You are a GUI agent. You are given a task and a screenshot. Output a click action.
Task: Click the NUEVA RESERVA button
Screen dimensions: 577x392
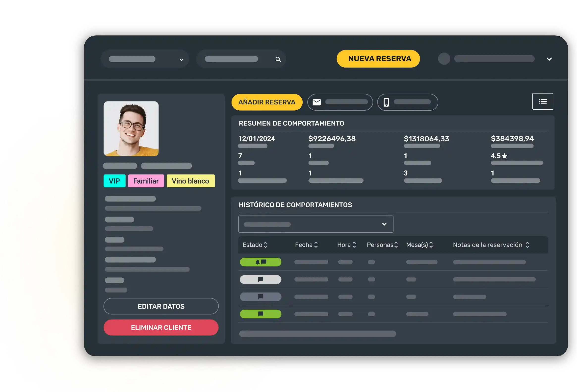378,59
